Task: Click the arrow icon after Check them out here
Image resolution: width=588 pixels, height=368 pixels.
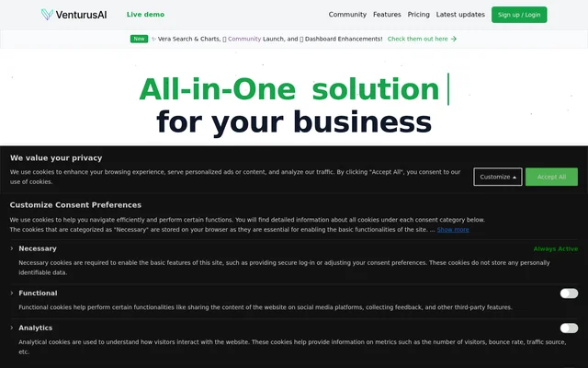Action: pyautogui.click(x=453, y=39)
